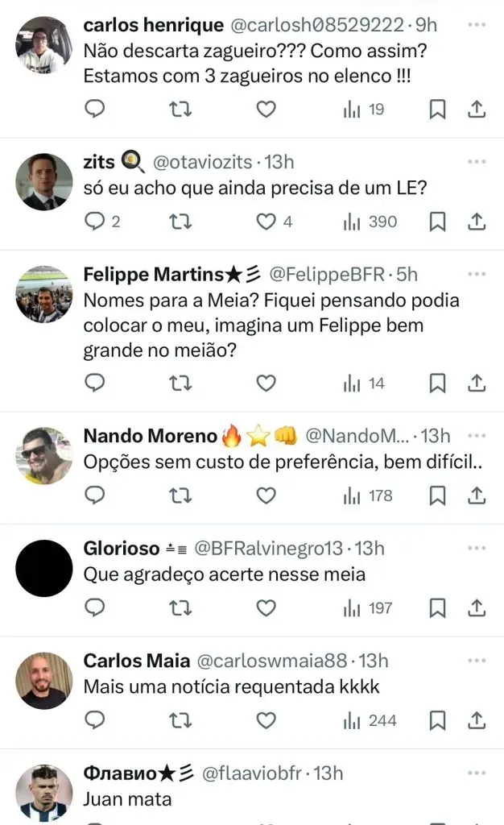This screenshot has width=504, height=825.
Task: Retweet carlos henrique's zagueiro tweet
Action: pyautogui.click(x=180, y=110)
